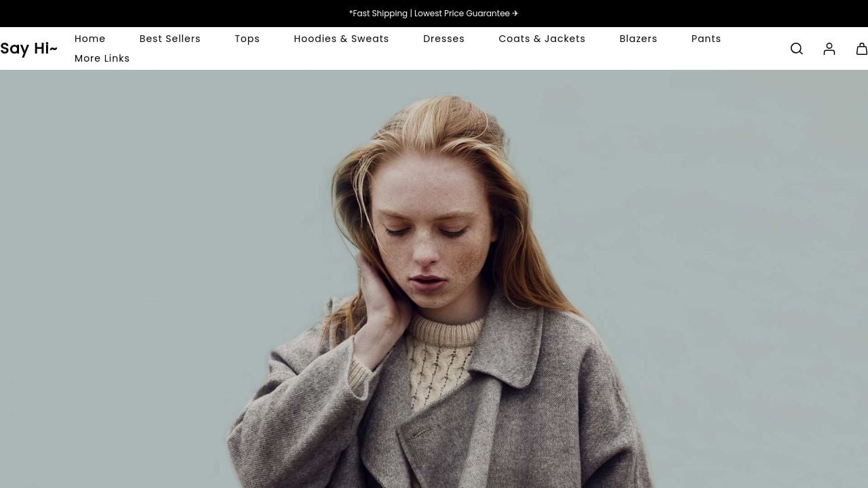The width and height of the screenshot is (868, 488).
Task: Open the shopping bag cart icon
Action: pos(861,49)
